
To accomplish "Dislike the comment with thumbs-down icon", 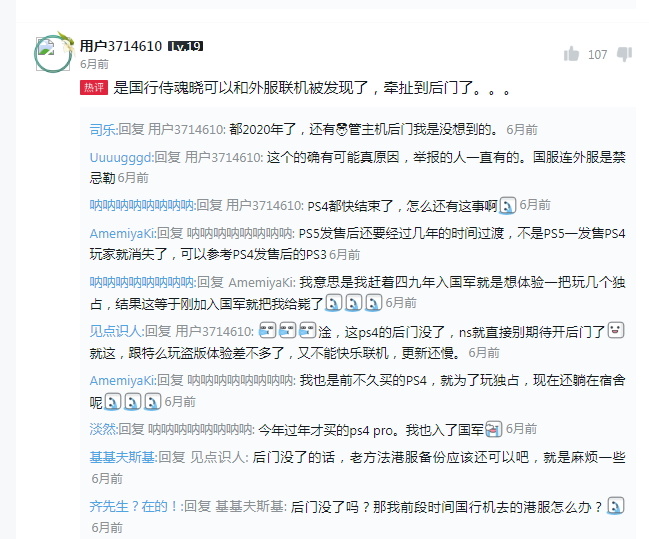I will 625,54.
